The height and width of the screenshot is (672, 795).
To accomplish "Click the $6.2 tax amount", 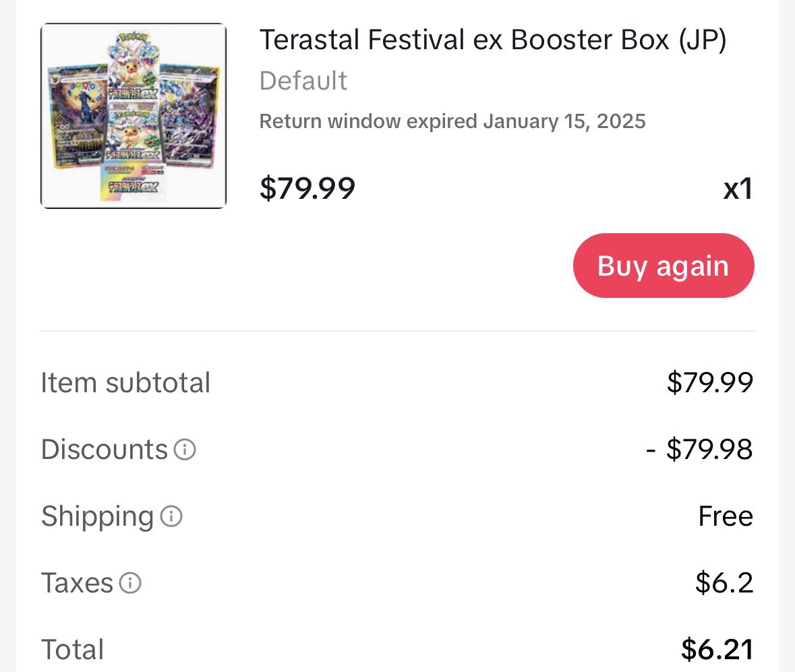I will tap(724, 583).
